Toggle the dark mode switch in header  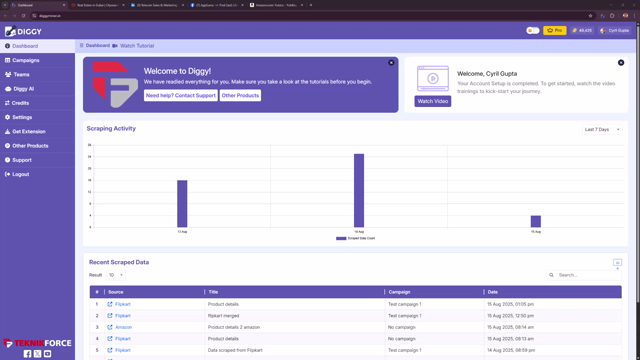coord(533,31)
